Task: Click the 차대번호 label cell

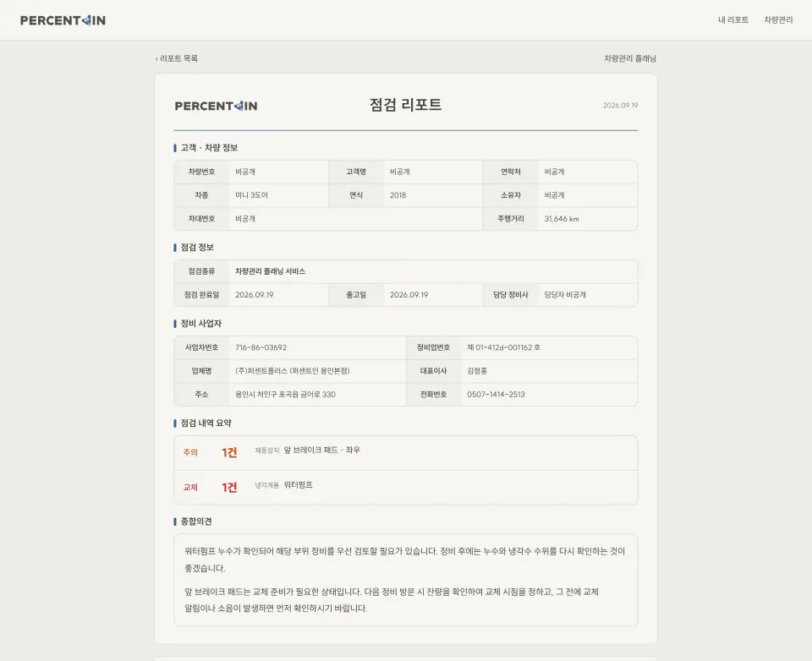Action: click(201, 218)
